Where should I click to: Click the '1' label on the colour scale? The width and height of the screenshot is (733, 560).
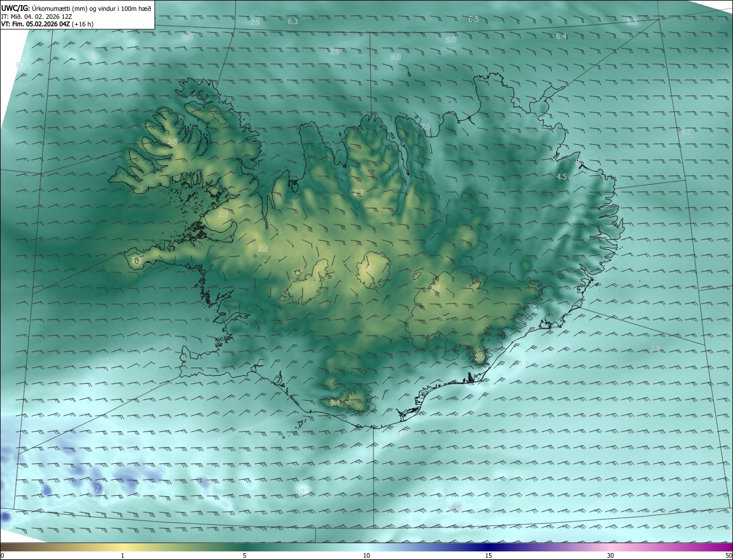(123, 555)
